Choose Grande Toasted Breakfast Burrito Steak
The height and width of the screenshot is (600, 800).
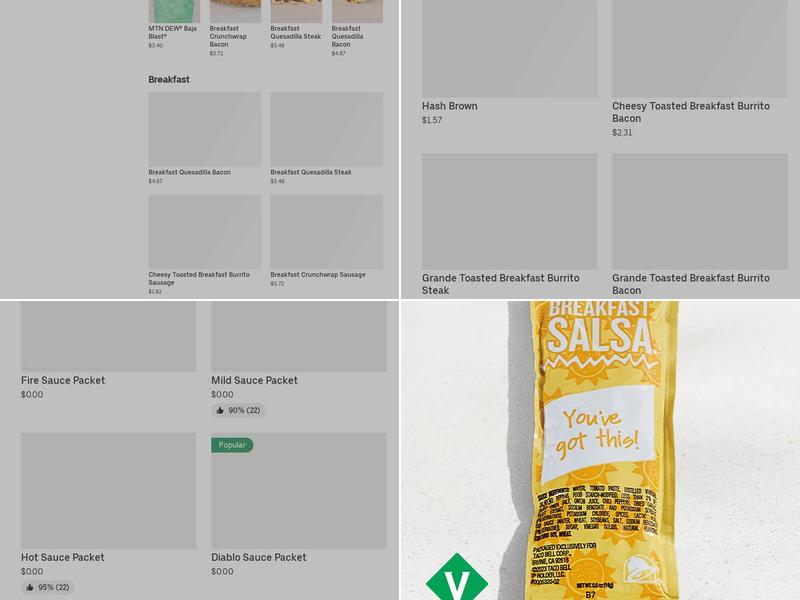click(x=509, y=225)
